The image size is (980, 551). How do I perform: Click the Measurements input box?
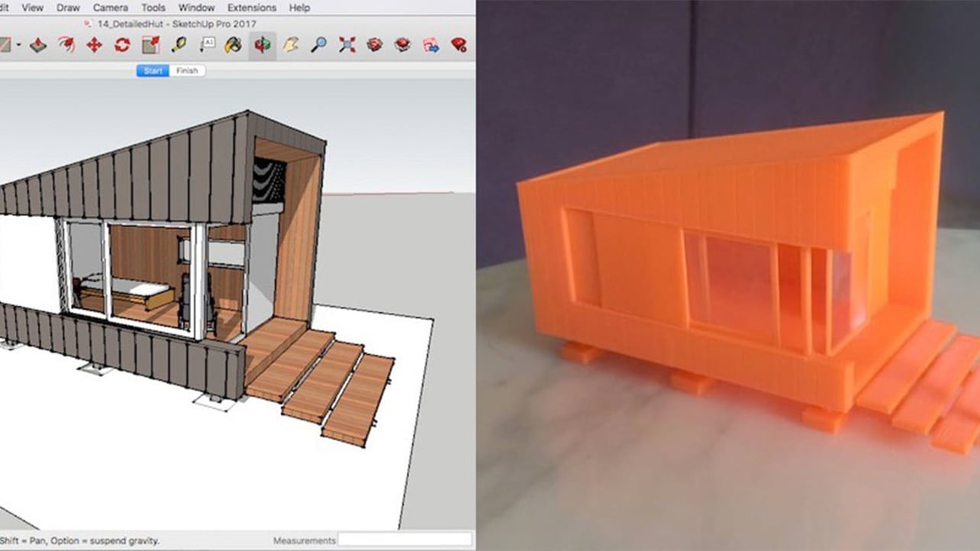click(x=405, y=540)
